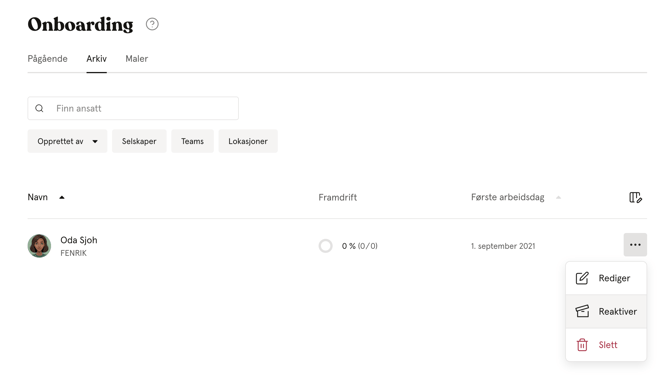Image resolution: width=670 pixels, height=377 pixels.
Task: Toggle Navn ascending sort arrow
Action: tap(62, 197)
